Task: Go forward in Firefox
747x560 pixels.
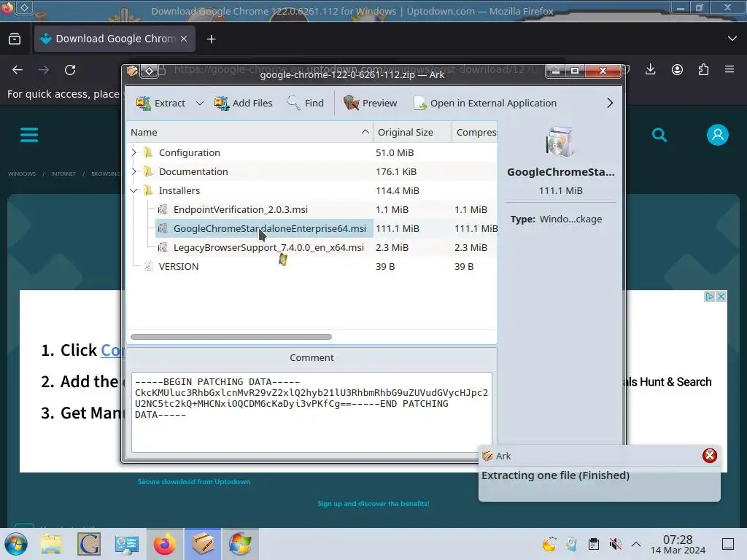Action: [x=44, y=70]
